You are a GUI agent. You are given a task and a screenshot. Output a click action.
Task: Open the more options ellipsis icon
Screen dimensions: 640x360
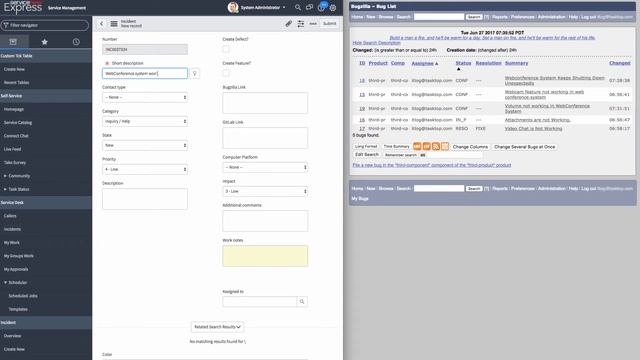[x=313, y=24]
